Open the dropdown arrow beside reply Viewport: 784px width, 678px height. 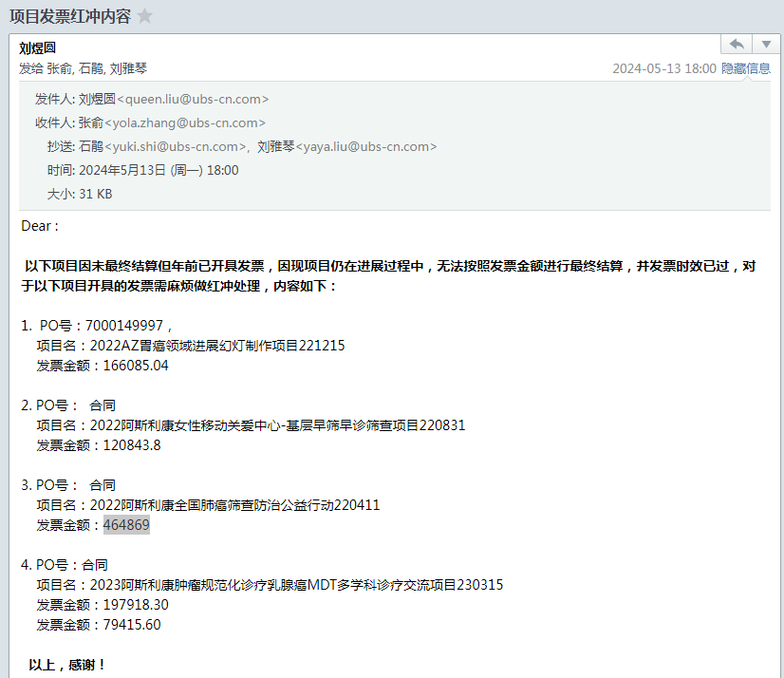point(765,45)
